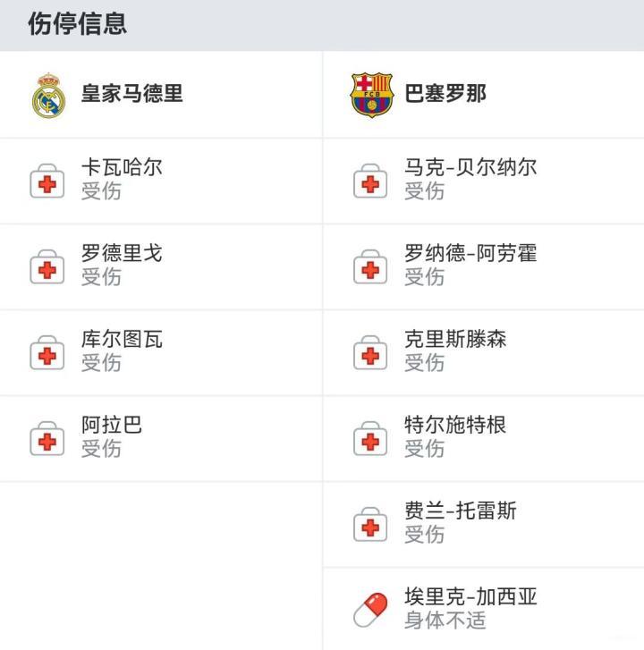Image resolution: width=644 pixels, height=650 pixels.
Task: Select player name 卡瓦哈尔
Action: click(122, 167)
